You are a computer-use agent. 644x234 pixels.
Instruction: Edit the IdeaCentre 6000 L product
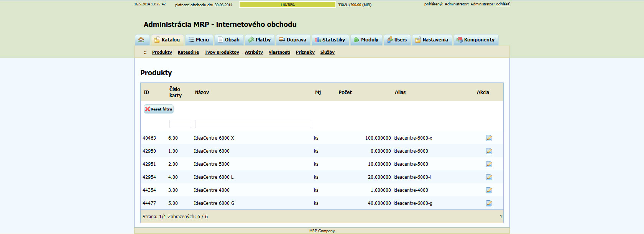click(489, 177)
